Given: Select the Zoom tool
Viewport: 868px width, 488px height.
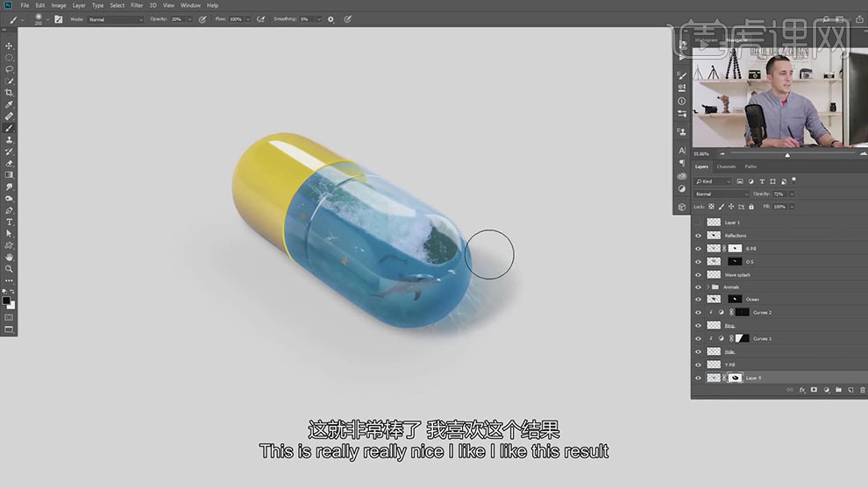Looking at the screenshot, I should click(9, 269).
